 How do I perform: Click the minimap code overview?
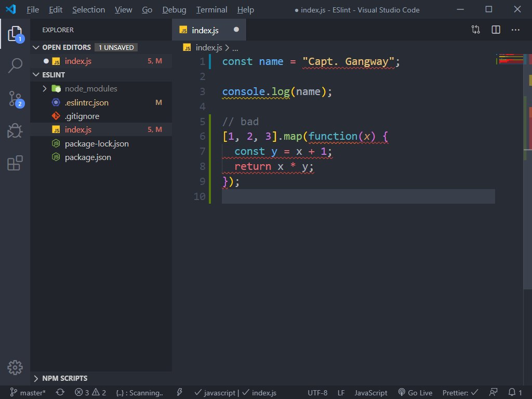(x=511, y=59)
